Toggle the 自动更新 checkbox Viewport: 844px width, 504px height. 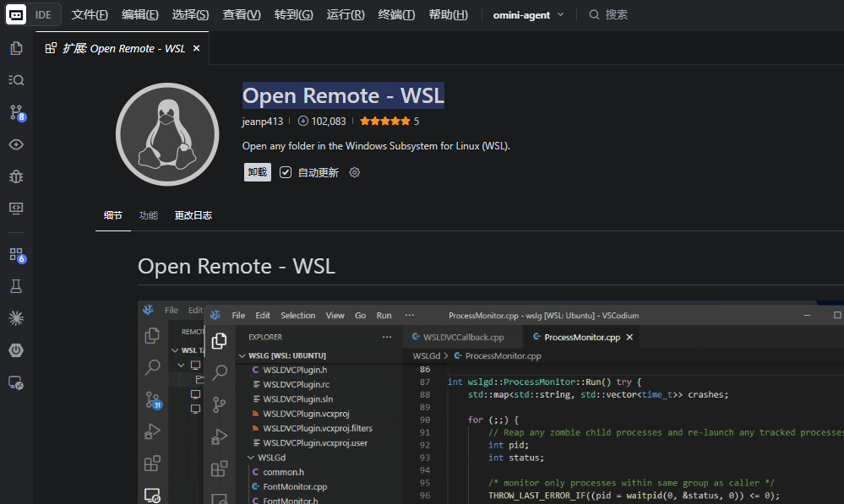pos(286,173)
